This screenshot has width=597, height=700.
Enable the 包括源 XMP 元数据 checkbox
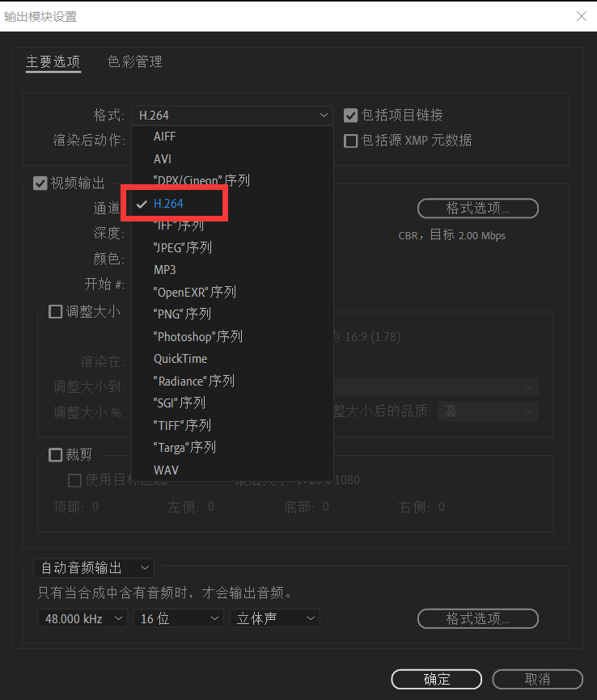(x=351, y=141)
